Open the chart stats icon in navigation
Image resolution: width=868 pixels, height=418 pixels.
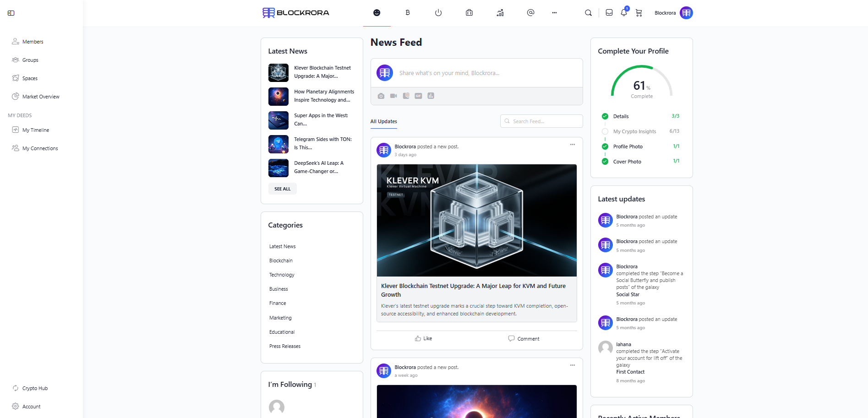500,13
